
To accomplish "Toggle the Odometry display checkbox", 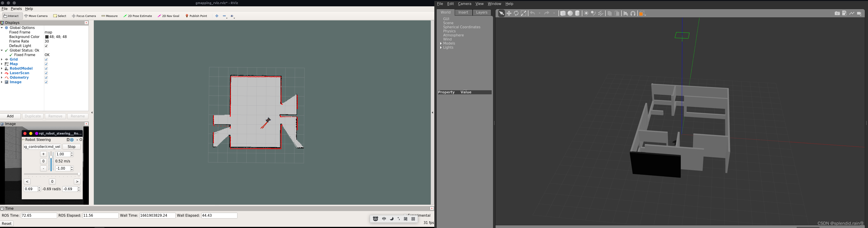I will [46, 78].
